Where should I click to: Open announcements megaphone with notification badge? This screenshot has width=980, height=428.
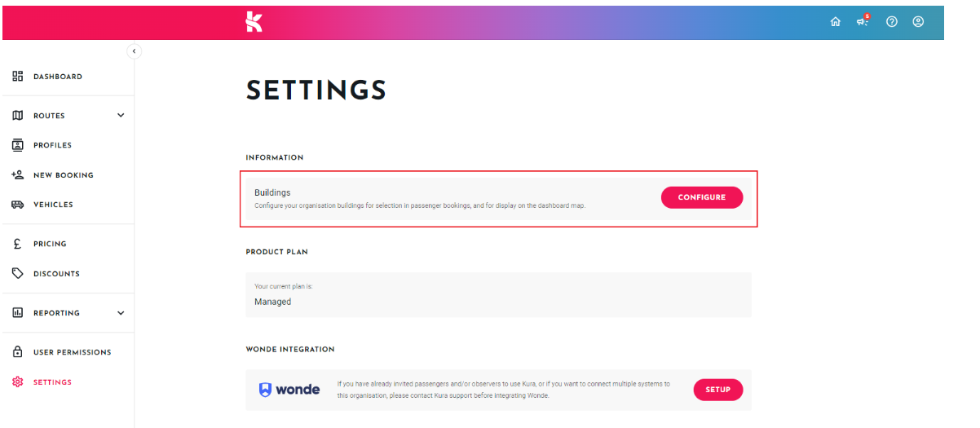point(863,21)
